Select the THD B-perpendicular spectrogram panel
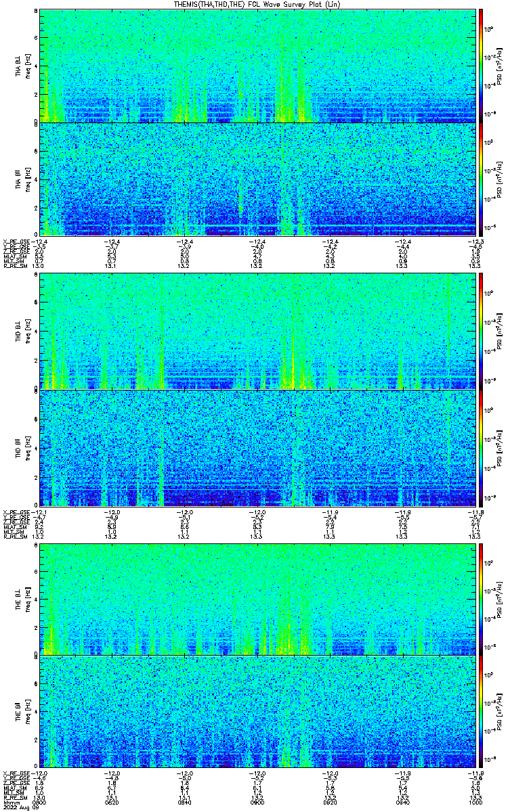 pos(259,332)
